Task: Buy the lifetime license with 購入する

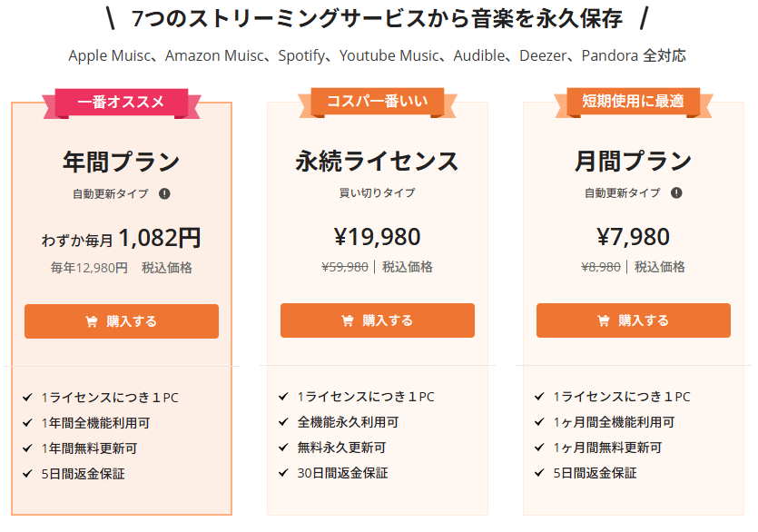Action: click(x=378, y=320)
